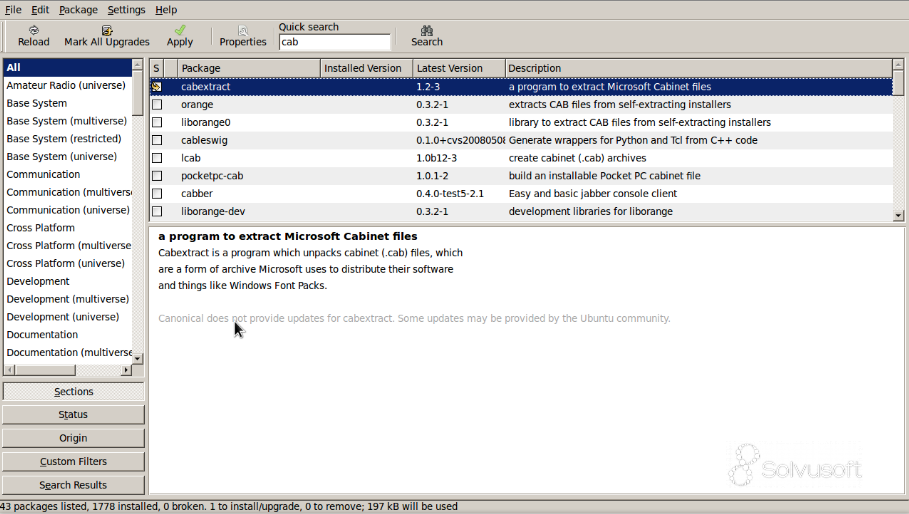Click the Quick search input field
The image size is (909, 514).
(334, 42)
